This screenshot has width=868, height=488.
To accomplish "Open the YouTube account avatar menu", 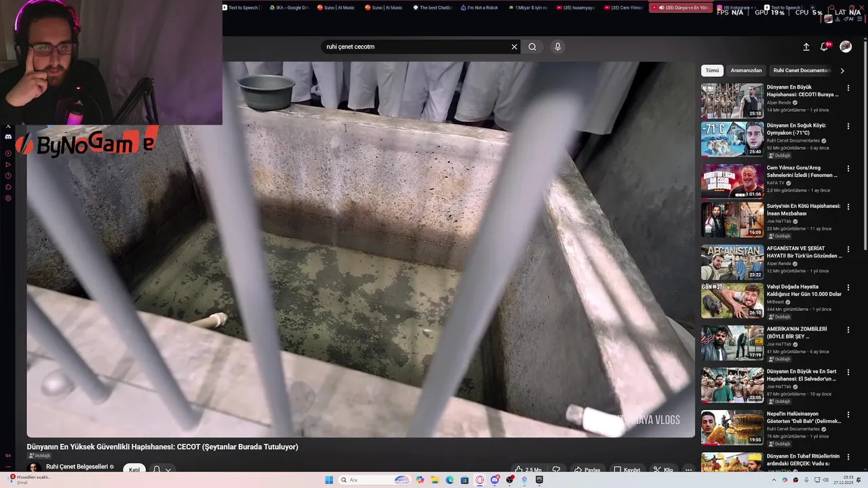I will pyautogui.click(x=846, y=47).
